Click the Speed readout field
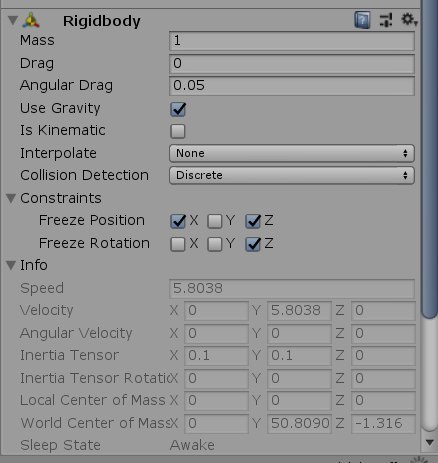 tap(292, 288)
